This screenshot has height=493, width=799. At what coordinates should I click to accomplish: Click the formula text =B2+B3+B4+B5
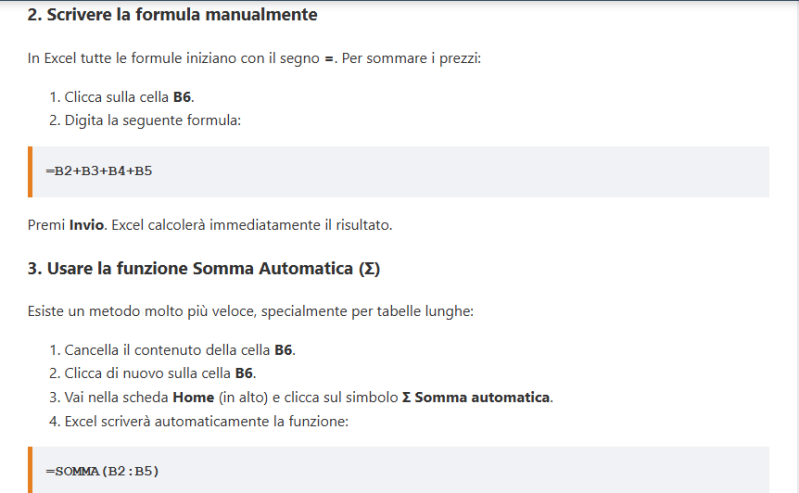99,171
